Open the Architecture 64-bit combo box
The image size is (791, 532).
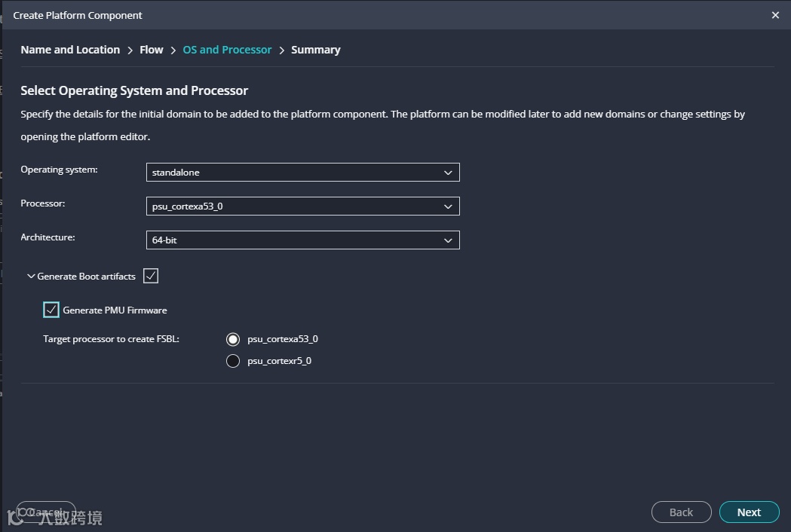coord(302,240)
